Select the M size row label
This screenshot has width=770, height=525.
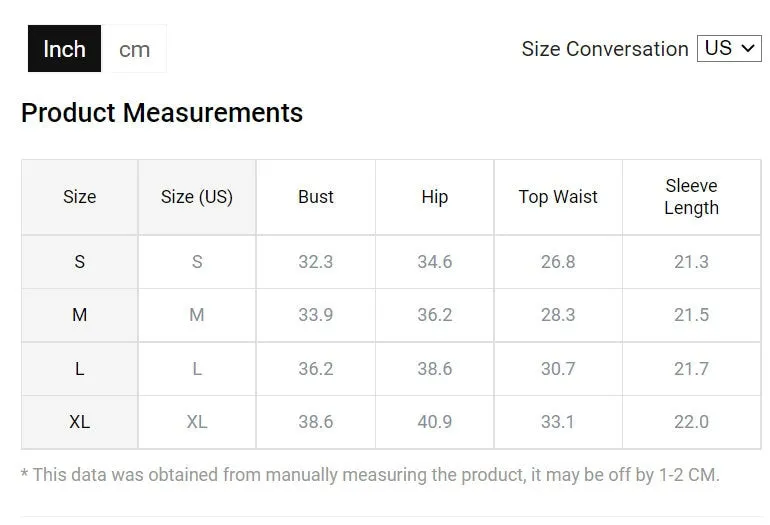coord(80,315)
